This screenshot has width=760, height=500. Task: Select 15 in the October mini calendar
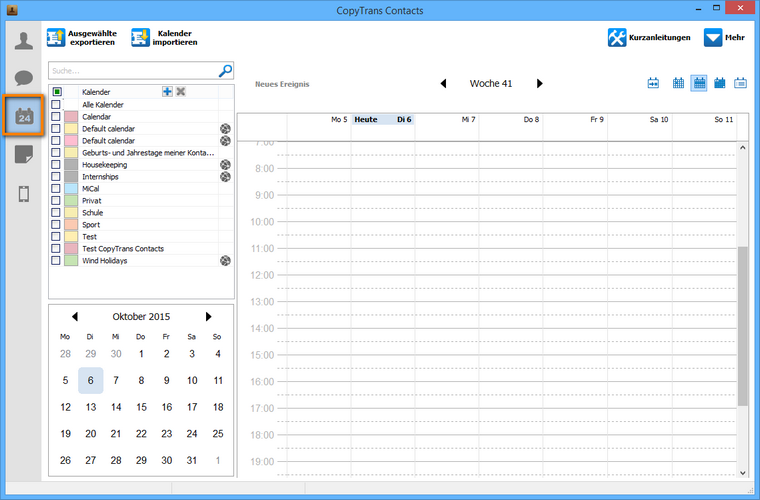pos(141,407)
